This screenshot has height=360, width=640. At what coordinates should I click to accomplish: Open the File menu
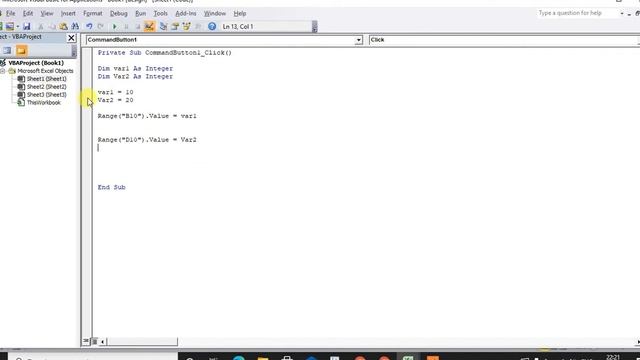(x=10, y=13)
